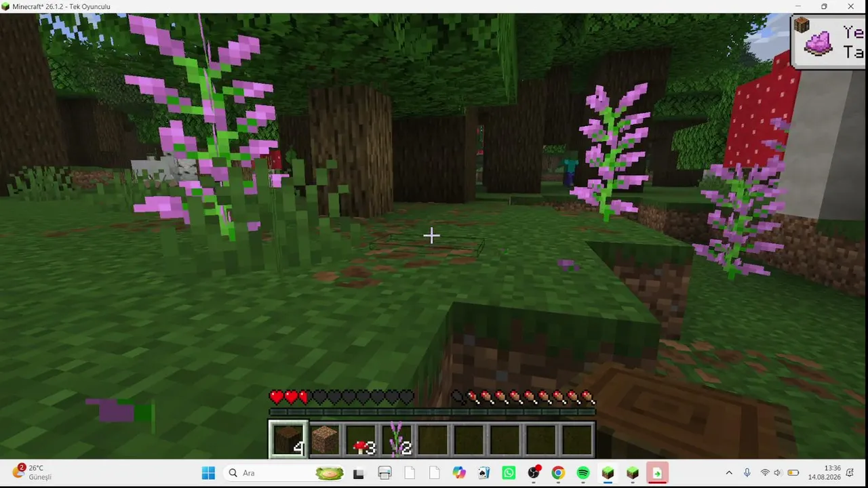Click the search highlights image in search box

tap(330, 473)
